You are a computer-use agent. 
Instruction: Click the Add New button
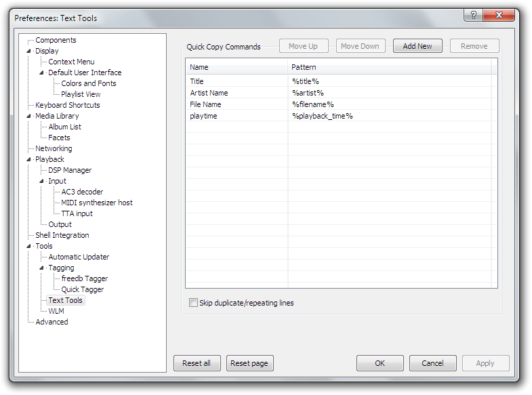[x=417, y=46]
